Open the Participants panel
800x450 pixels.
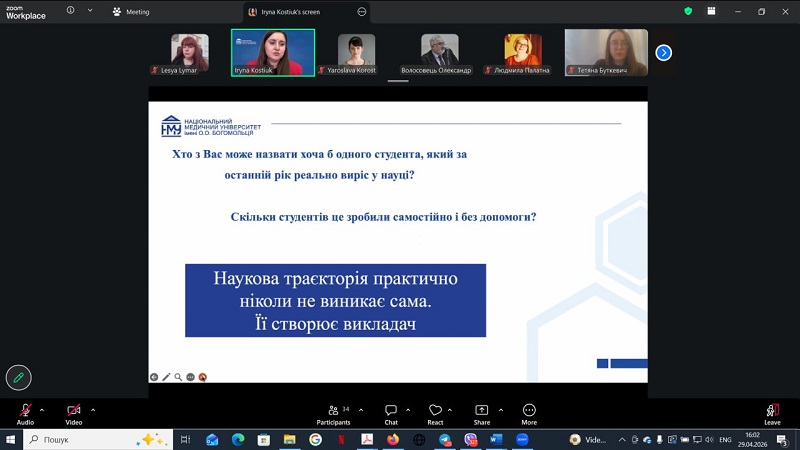tap(333, 414)
